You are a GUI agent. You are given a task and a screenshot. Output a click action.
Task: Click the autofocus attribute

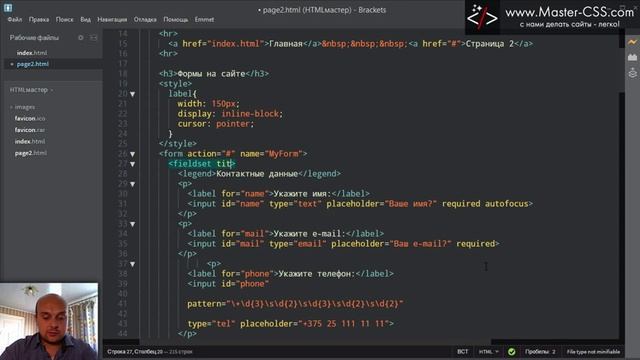point(506,204)
